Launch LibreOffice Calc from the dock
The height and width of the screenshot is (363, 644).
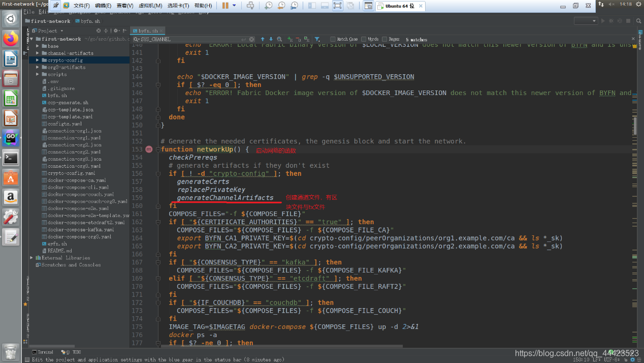point(11,98)
